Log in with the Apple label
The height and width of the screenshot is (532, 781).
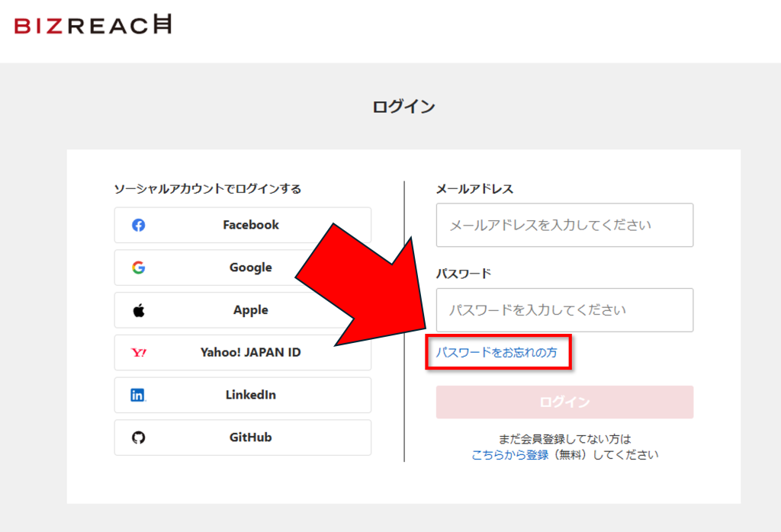pyautogui.click(x=250, y=310)
